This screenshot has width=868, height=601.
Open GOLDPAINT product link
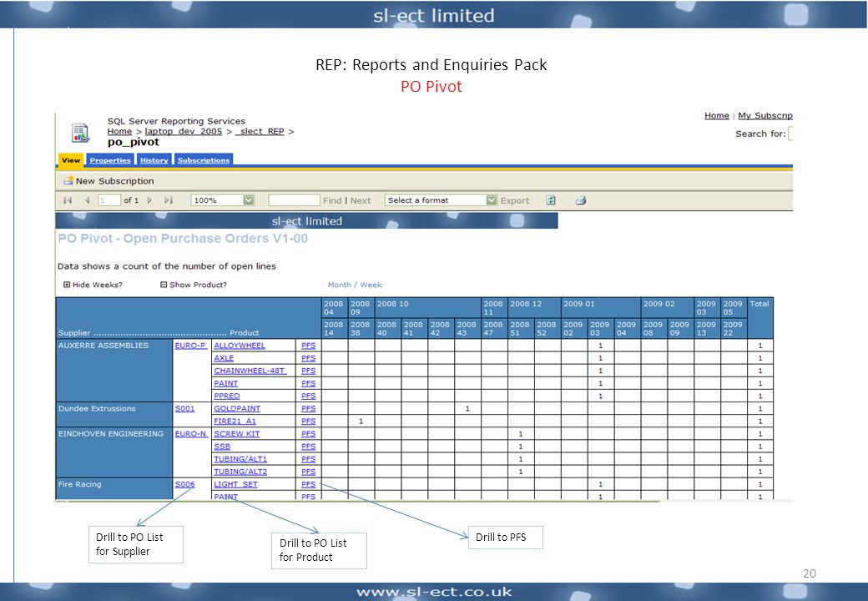pos(237,408)
